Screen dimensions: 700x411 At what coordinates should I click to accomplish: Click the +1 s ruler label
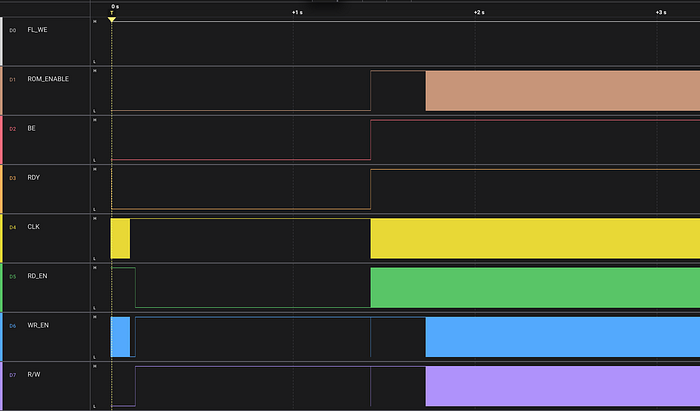pos(297,12)
